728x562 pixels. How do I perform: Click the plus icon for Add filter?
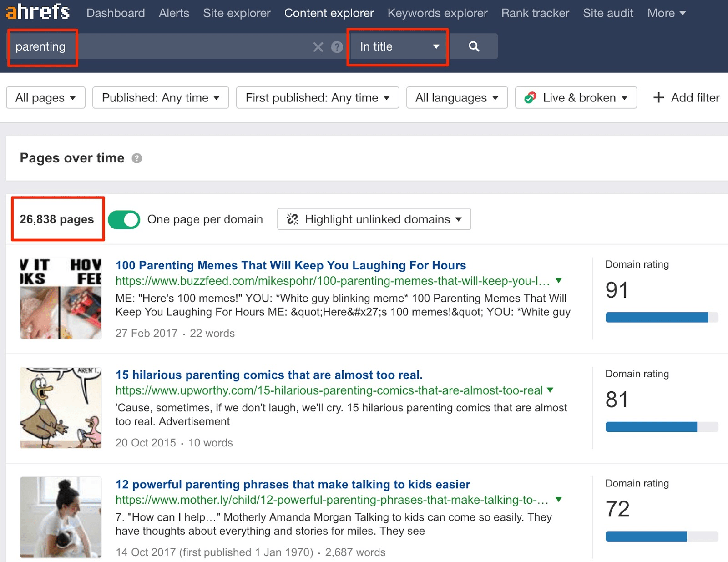pyautogui.click(x=658, y=98)
